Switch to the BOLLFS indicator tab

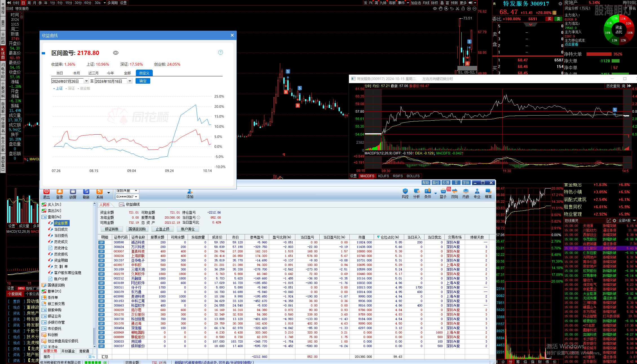(x=413, y=176)
